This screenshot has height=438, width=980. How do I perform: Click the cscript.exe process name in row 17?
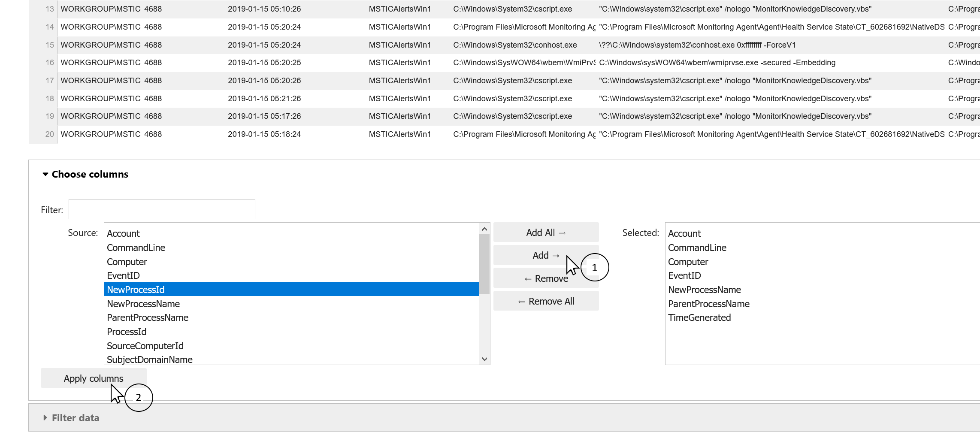tap(512, 81)
